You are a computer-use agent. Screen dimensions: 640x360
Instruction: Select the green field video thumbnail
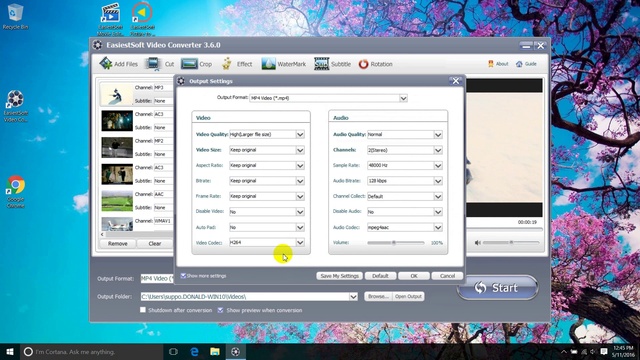117,201
